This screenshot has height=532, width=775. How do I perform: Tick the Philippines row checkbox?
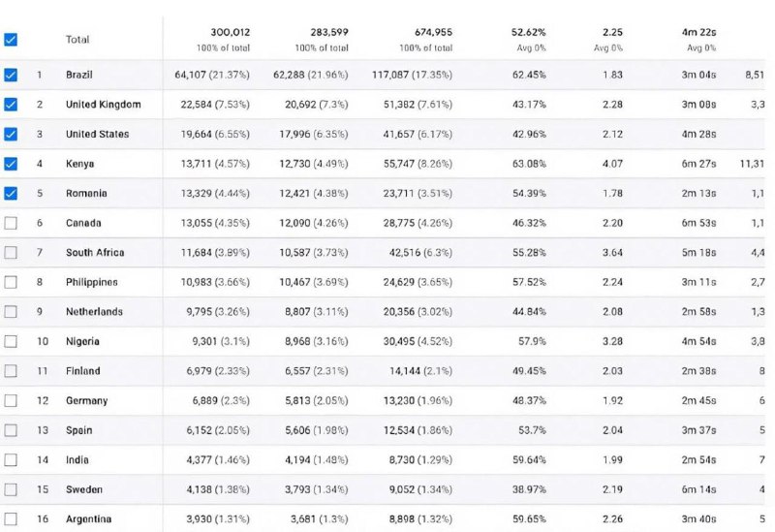click(11, 282)
